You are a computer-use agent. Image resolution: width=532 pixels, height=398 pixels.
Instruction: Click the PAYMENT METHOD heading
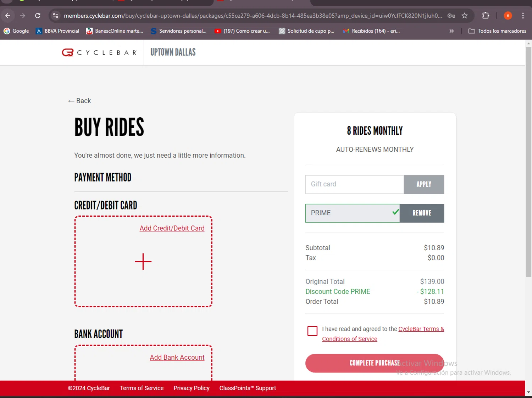(103, 177)
